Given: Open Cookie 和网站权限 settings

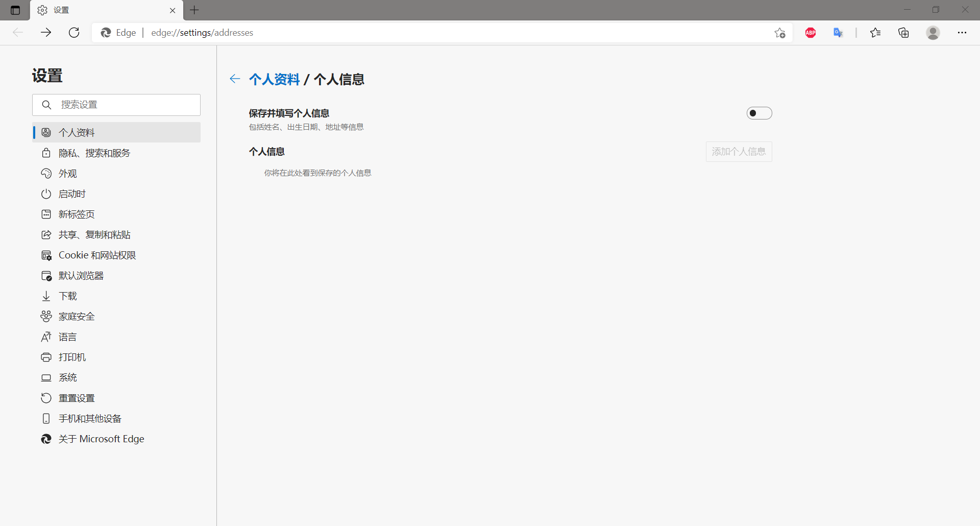Looking at the screenshot, I should click(x=116, y=255).
